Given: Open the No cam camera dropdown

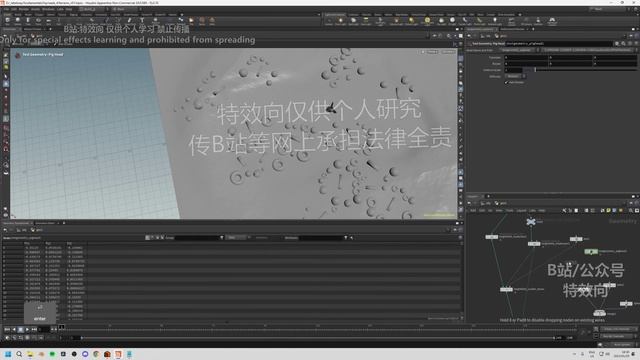Looking at the screenshot, I should click(x=448, y=52).
